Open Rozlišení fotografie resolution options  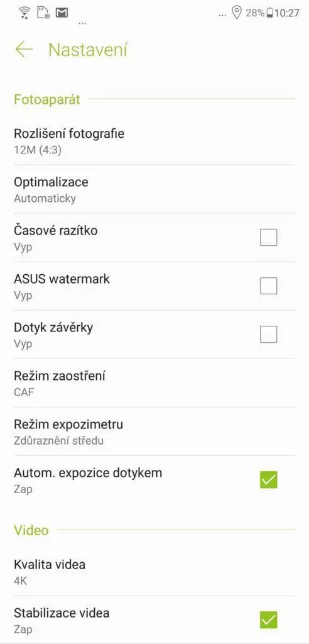pyautogui.click(x=154, y=141)
